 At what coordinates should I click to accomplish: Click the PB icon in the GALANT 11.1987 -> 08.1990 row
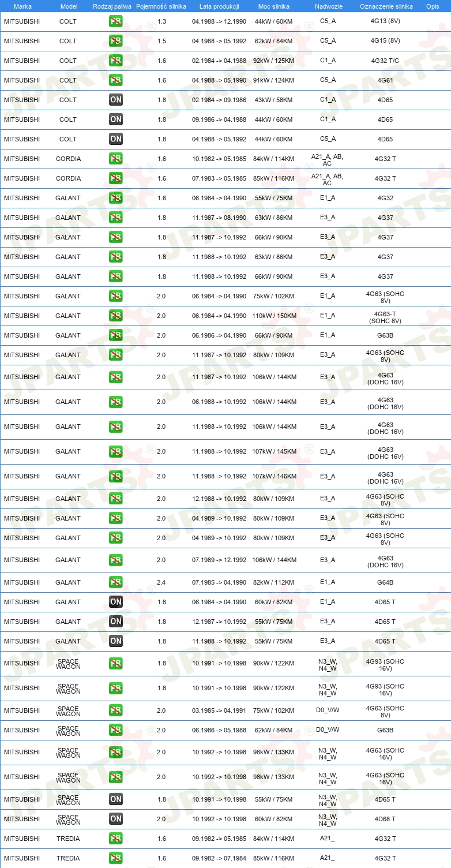116,218
